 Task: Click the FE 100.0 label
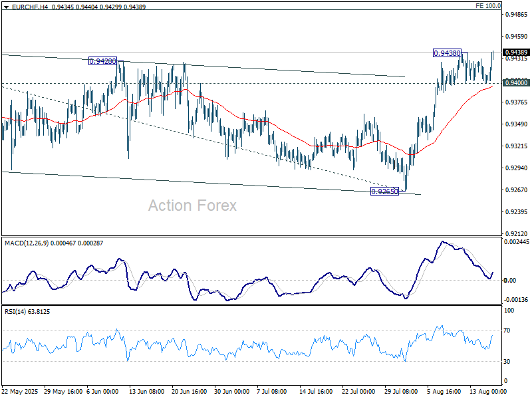(x=488, y=6)
